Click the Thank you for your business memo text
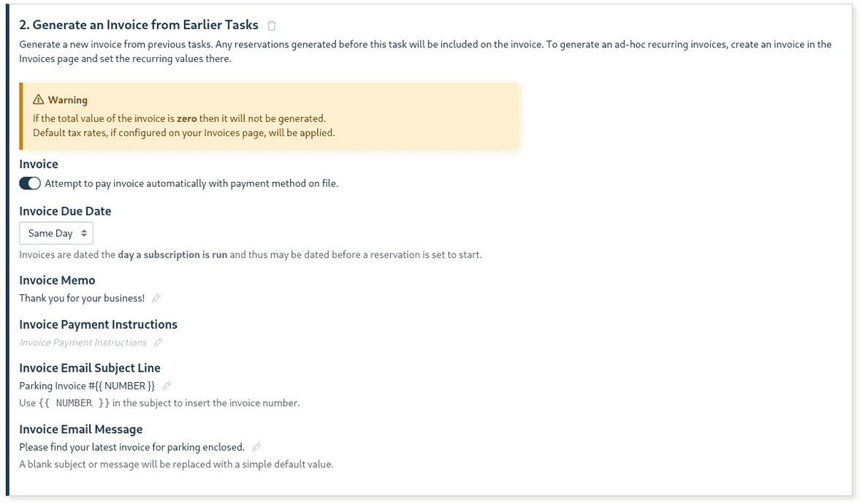Screen dimensions: 862x504 [x=82, y=298]
